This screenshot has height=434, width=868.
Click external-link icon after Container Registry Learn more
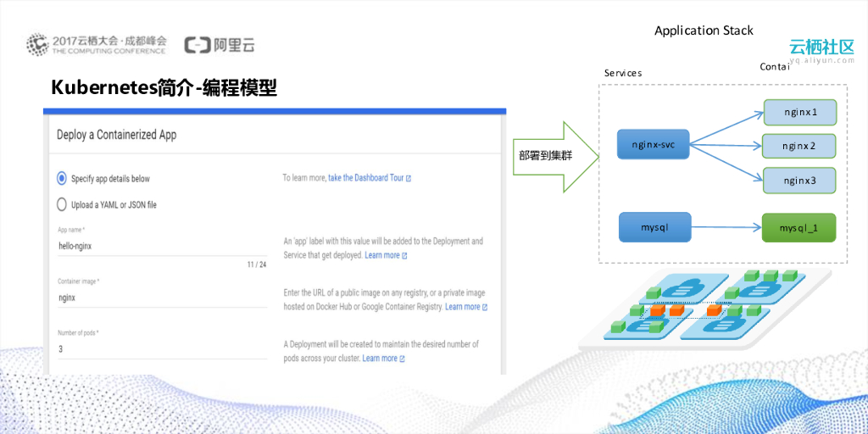point(485,307)
